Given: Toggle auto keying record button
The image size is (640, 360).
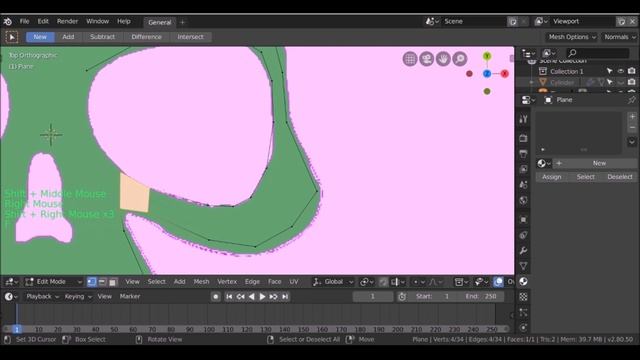Looking at the screenshot, I should [x=216, y=297].
